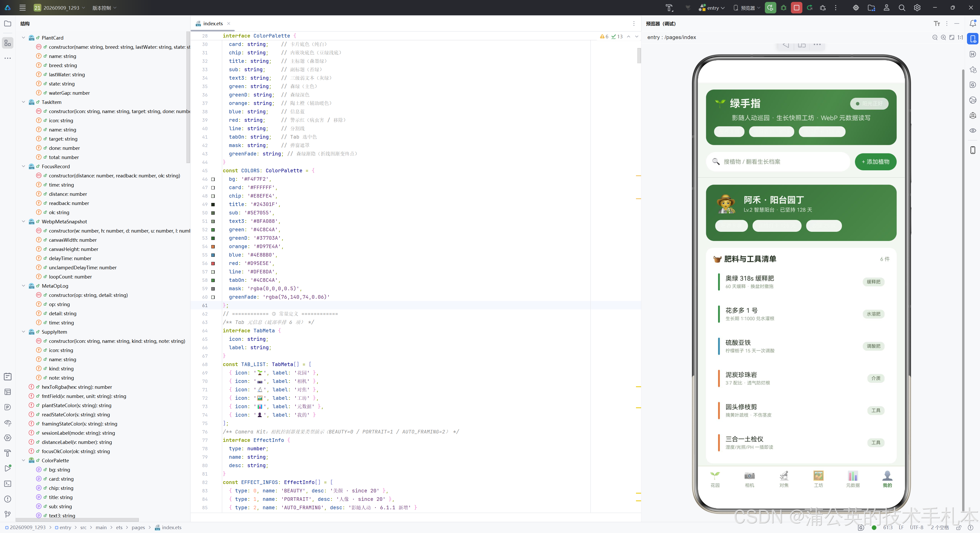Click the Project folder icon in left sidebar

[8, 23]
